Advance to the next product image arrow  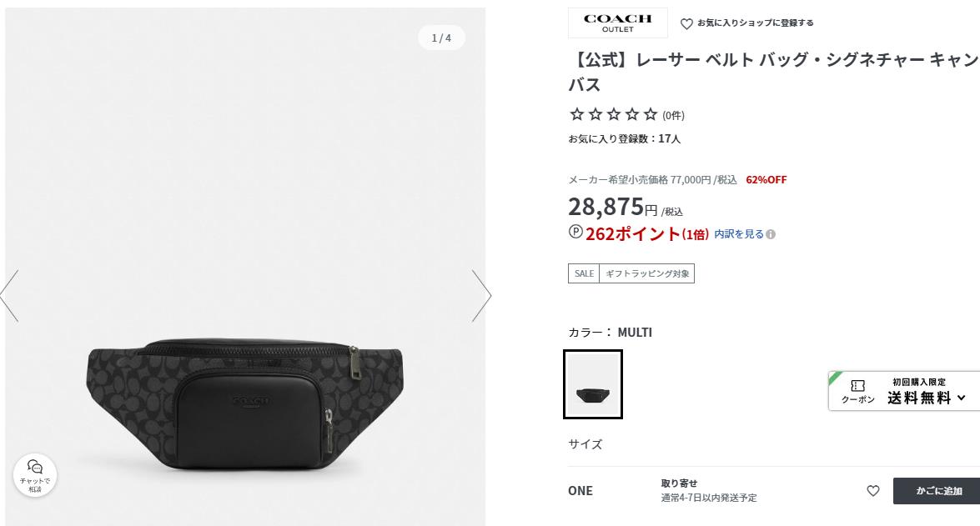coord(481,295)
